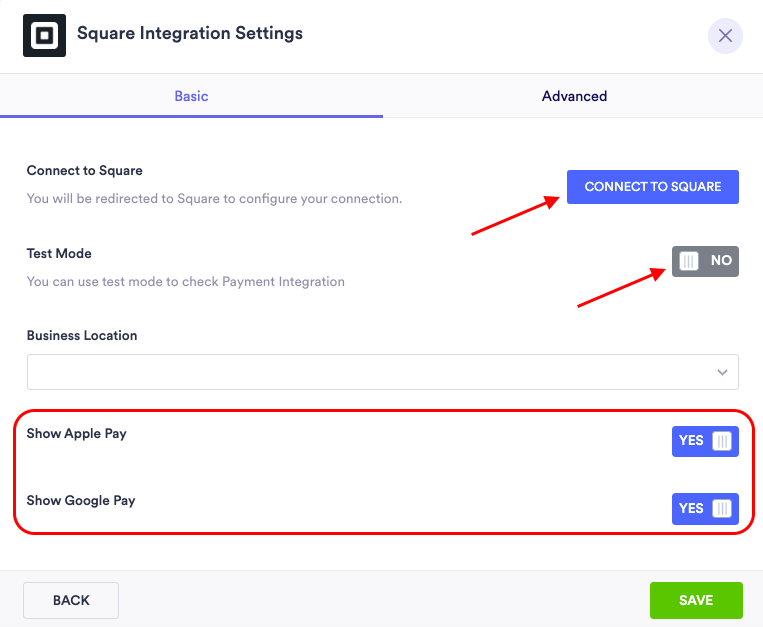Click the Connect to Square heading label
The height and width of the screenshot is (627, 763).
85,171
